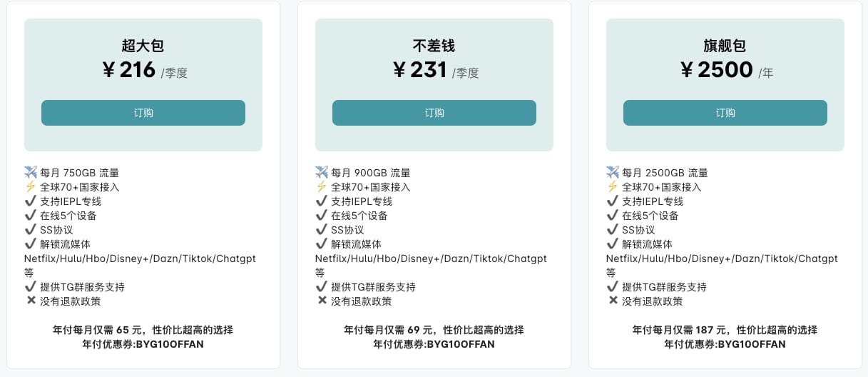Image resolution: width=868 pixels, height=377 pixels.
Task: Click checkmark beside 支持IEPL专线 in 超大包
Action: [31, 201]
